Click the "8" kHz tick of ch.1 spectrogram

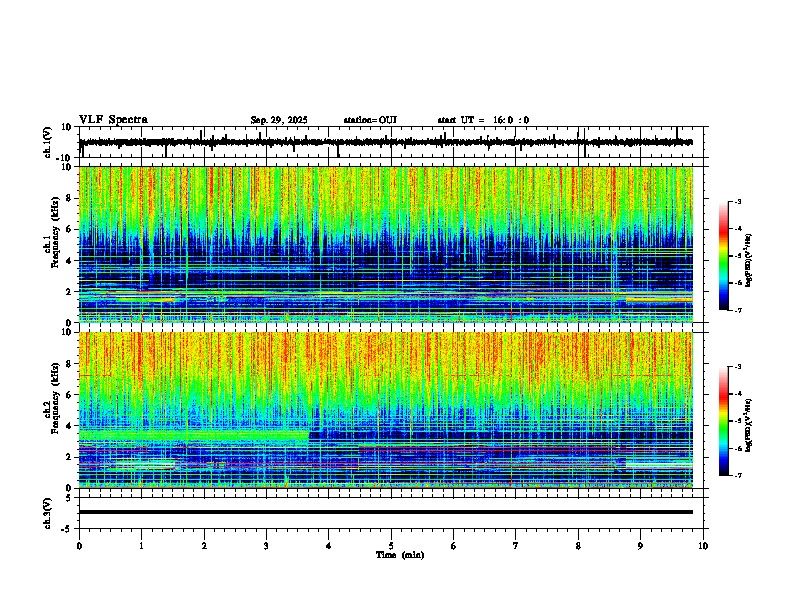(70, 198)
